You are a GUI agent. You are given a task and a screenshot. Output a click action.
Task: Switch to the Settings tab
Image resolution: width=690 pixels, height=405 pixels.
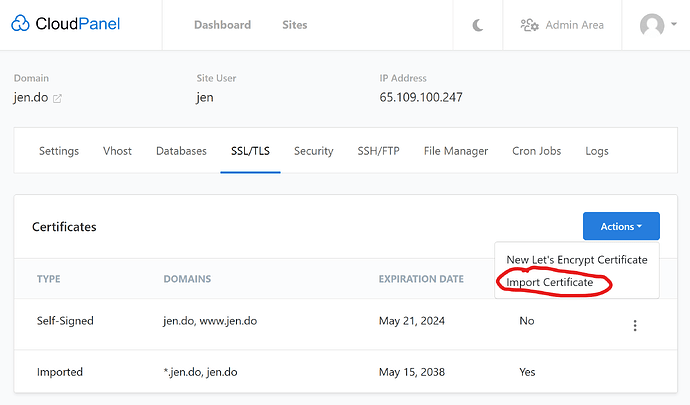[59, 151]
